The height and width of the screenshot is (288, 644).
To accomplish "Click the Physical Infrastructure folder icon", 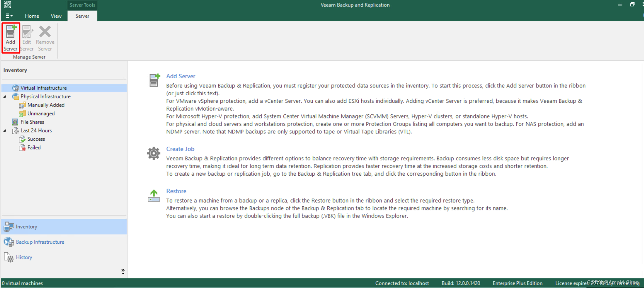I will pos(15,96).
